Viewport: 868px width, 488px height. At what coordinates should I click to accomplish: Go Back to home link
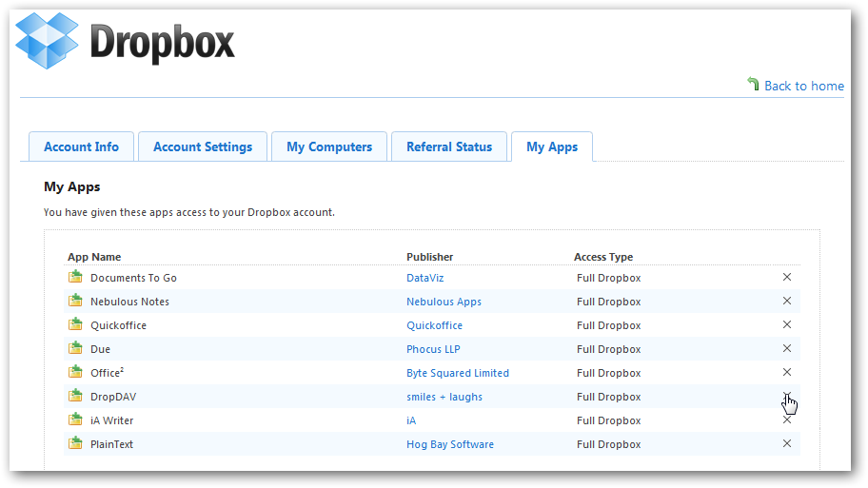tap(804, 86)
